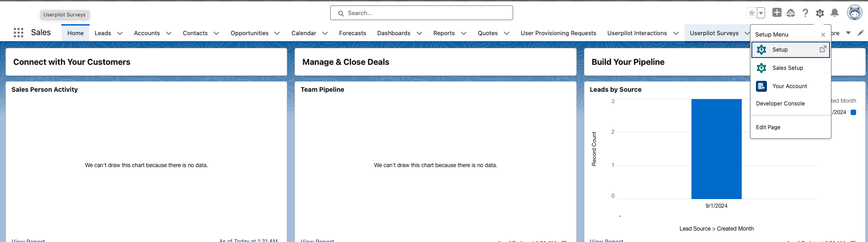Image resolution: width=868 pixels, height=242 pixels.
Task: Expand the Quotes tab chevron
Action: coord(507,33)
